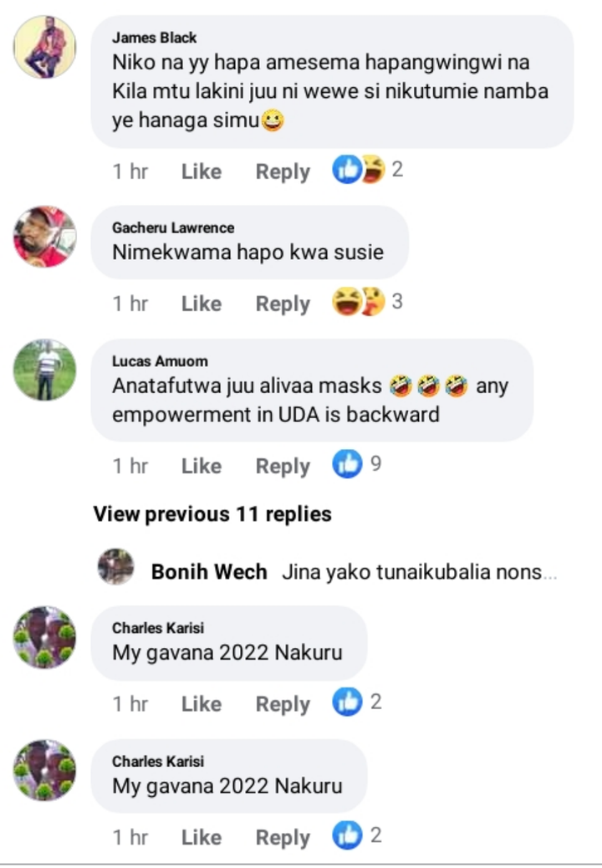
Task: Expand Bonih Wech's truncated reply
Action: coord(420,572)
